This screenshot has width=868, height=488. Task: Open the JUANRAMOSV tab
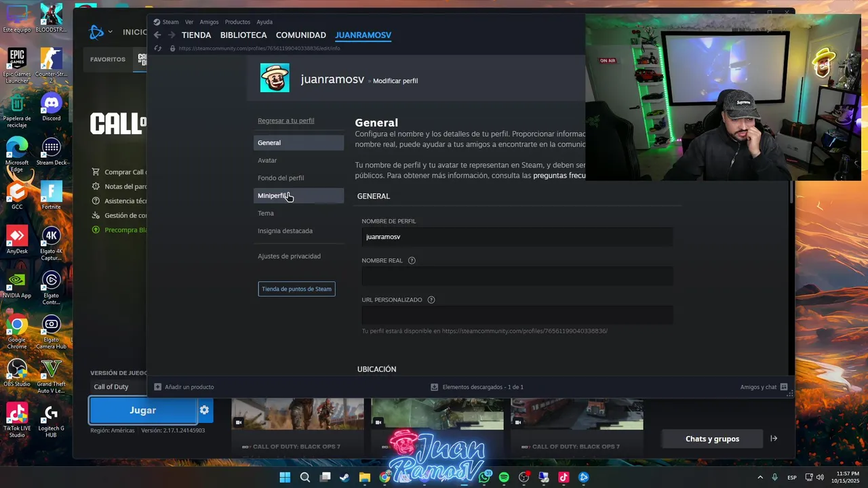click(x=363, y=35)
